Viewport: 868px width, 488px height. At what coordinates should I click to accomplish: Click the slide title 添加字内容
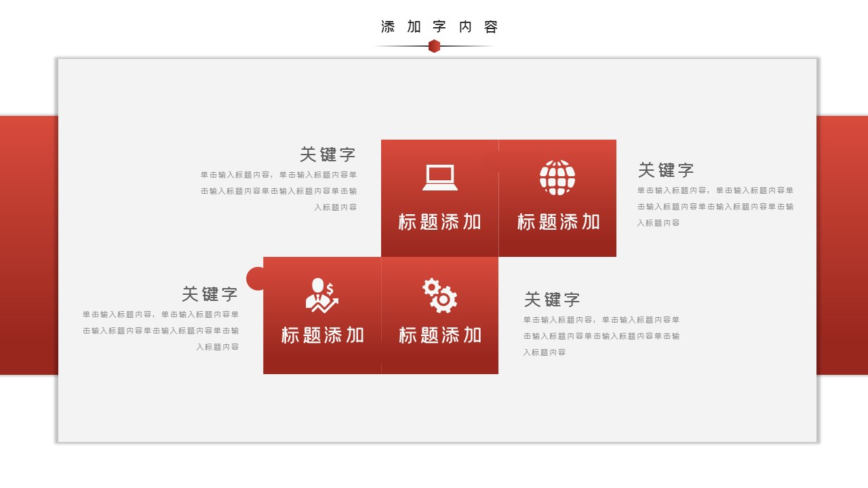click(439, 27)
